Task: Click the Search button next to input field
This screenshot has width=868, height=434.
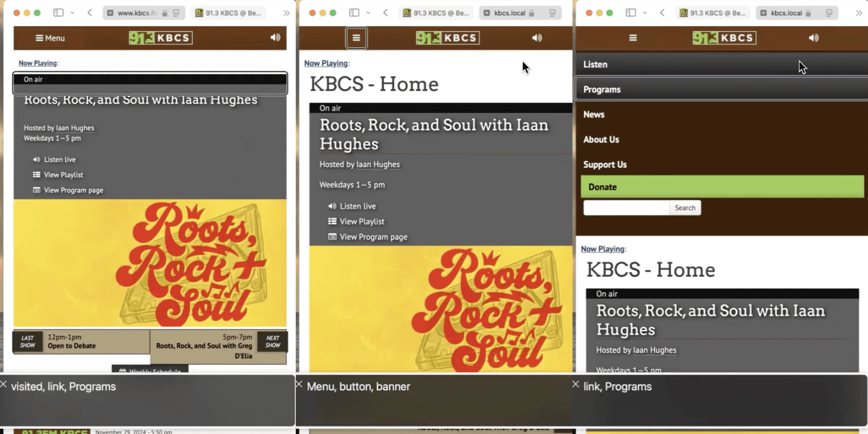Action: coord(685,208)
